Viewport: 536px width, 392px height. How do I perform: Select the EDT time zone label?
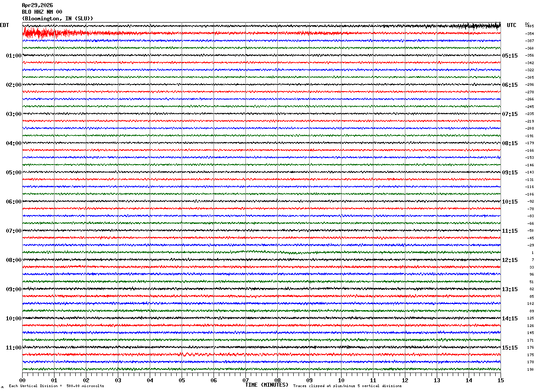(x=4, y=25)
